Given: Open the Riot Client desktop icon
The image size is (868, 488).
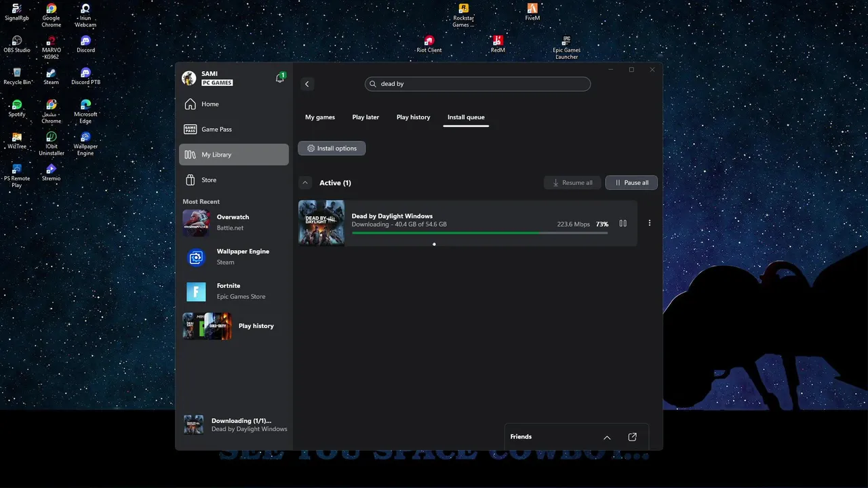Looking at the screenshot, I should [x=429, y=44].
